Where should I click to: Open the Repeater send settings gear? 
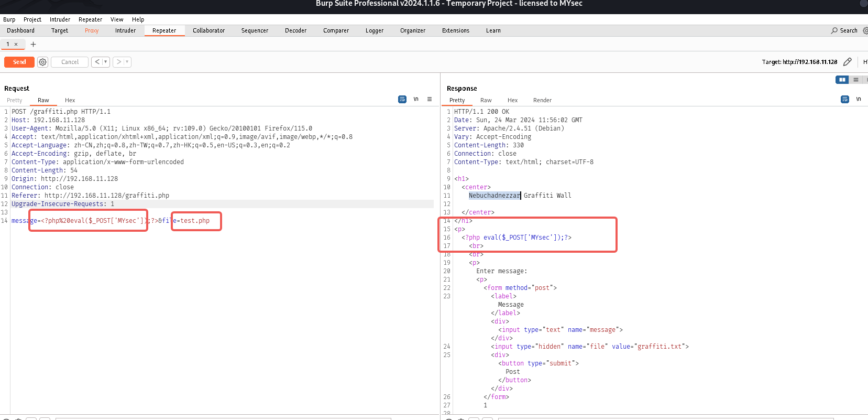pos(43,62)
